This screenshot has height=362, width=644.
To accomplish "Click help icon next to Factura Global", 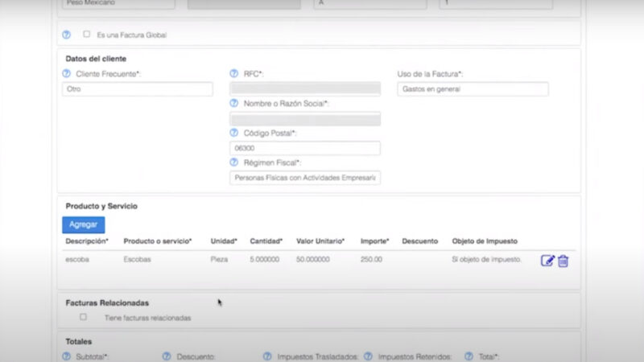I will pos(67,35).
